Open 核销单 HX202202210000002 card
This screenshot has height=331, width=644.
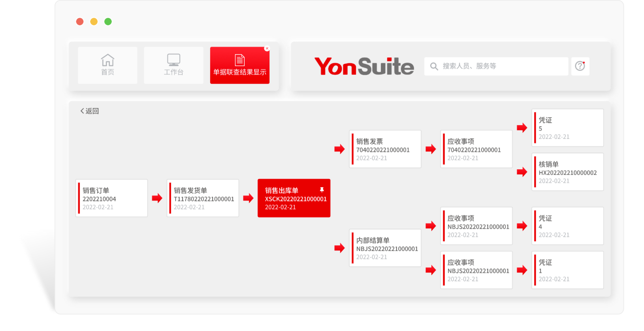click(568, 172)
